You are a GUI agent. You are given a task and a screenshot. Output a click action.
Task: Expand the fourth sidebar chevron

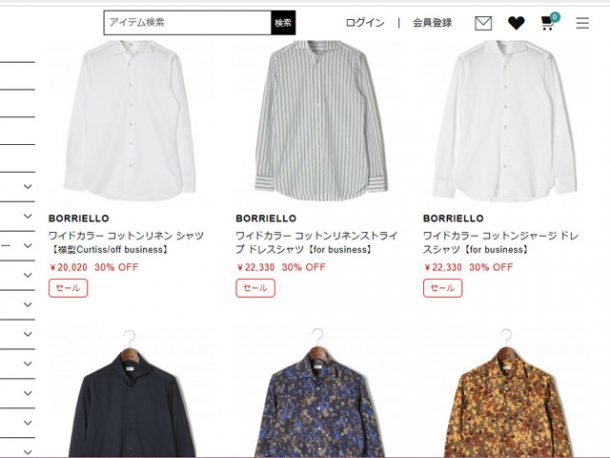[28, 275]
